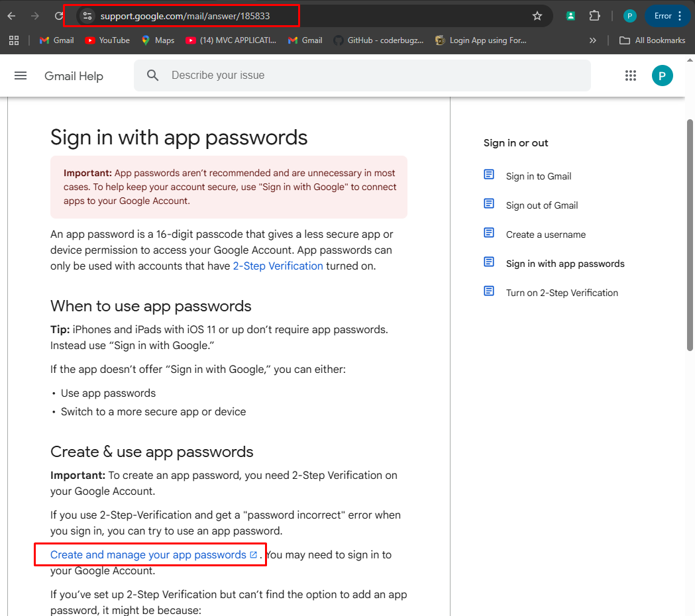Viewport: 695px width, 616px height.
Task: Reload the page with the refresh icon
Action: point(58,16)
